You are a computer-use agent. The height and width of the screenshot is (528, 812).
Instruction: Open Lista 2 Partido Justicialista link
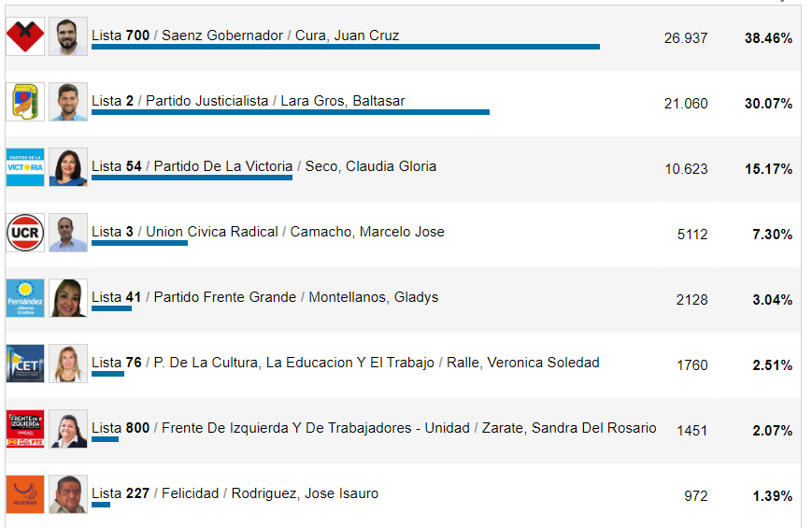(x=248, y=101)
